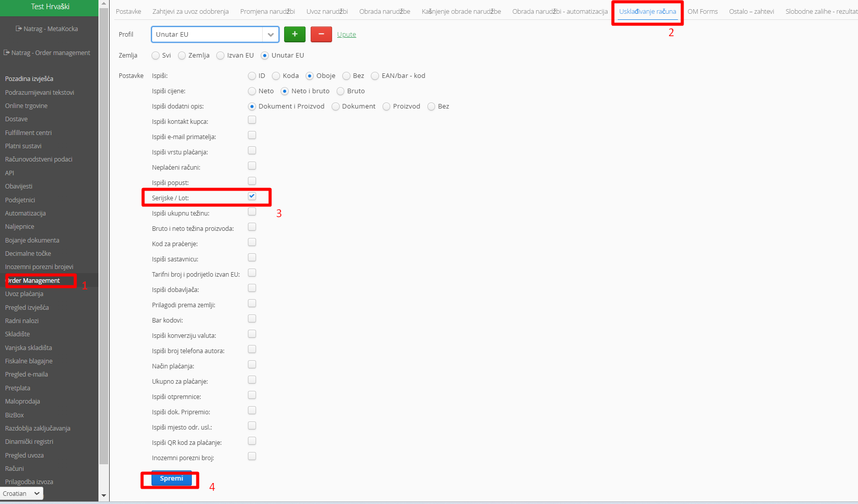
Task: Click the Spremi save button
Action: point(171,479)
